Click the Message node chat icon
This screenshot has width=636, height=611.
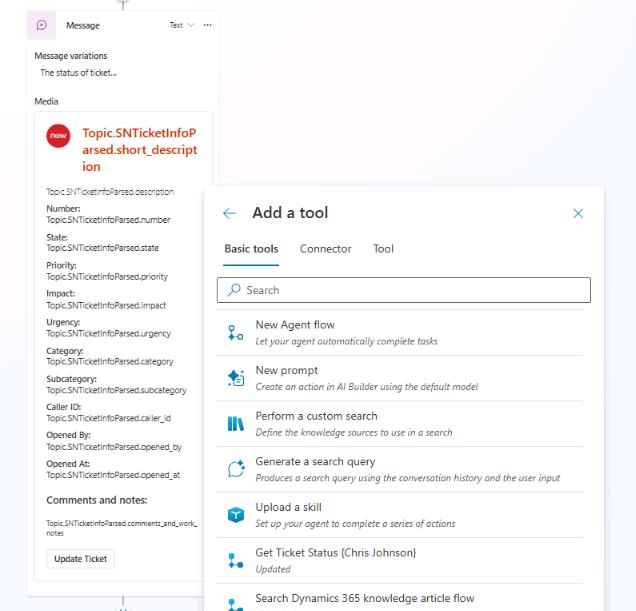pos(41,25)
